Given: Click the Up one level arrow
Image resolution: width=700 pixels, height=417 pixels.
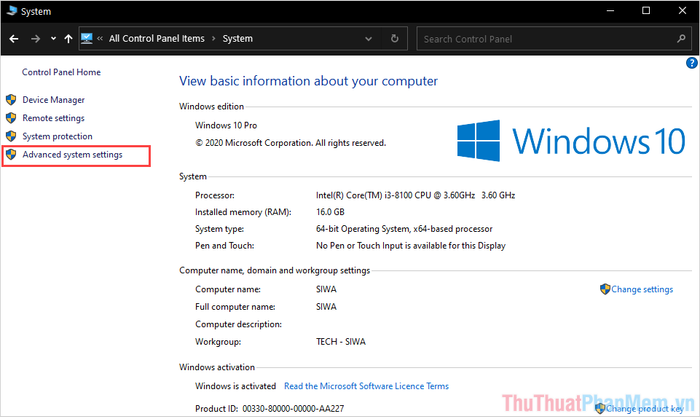Looking at the screenshot, I should pos(68,39).
